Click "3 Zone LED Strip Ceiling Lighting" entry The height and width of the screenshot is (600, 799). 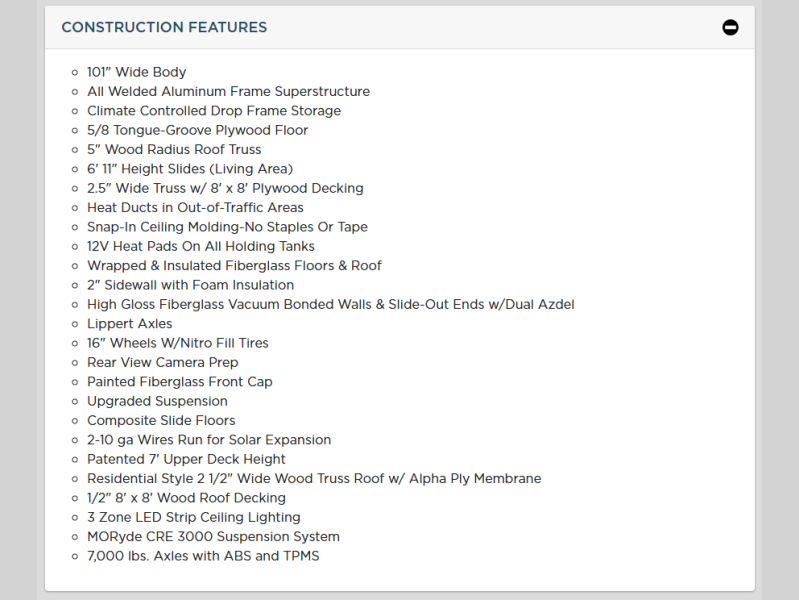point(193,517)
